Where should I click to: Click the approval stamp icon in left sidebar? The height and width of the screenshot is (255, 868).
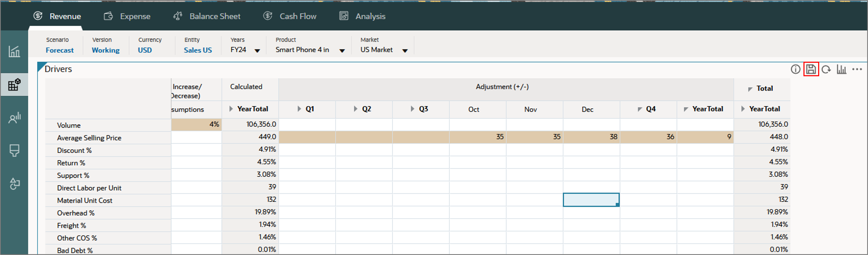(x=14, y=150)
